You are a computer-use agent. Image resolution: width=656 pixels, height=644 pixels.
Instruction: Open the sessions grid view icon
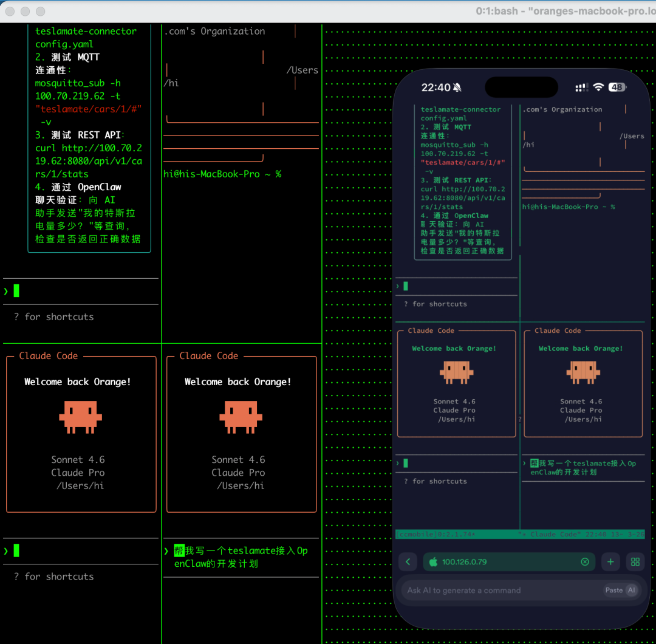point(635,561)
